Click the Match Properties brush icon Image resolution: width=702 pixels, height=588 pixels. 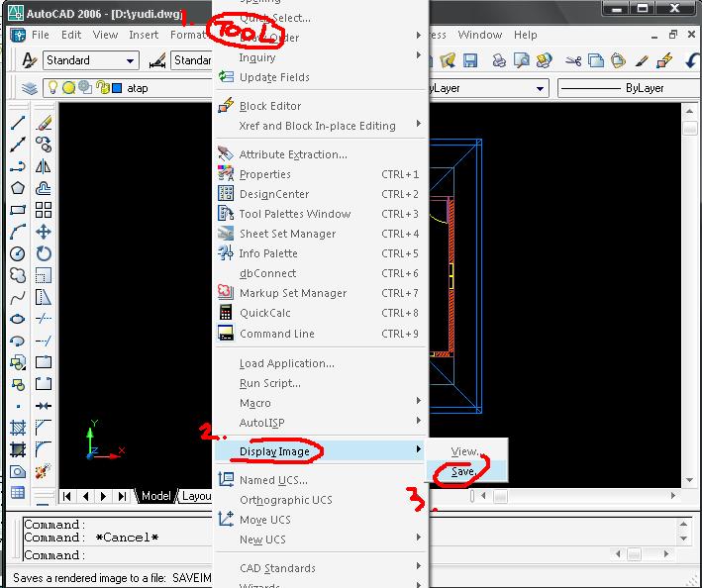click(642, 60)
